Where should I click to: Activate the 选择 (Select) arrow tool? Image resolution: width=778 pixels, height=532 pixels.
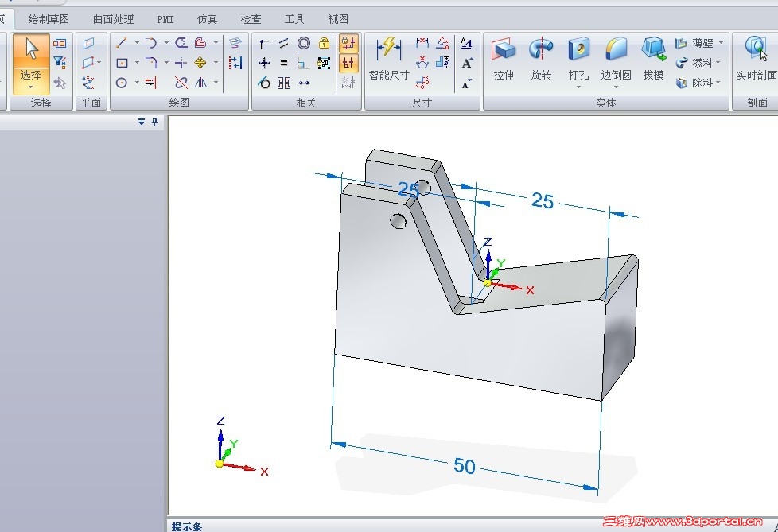pyautogui.click(x=31, y=50)
